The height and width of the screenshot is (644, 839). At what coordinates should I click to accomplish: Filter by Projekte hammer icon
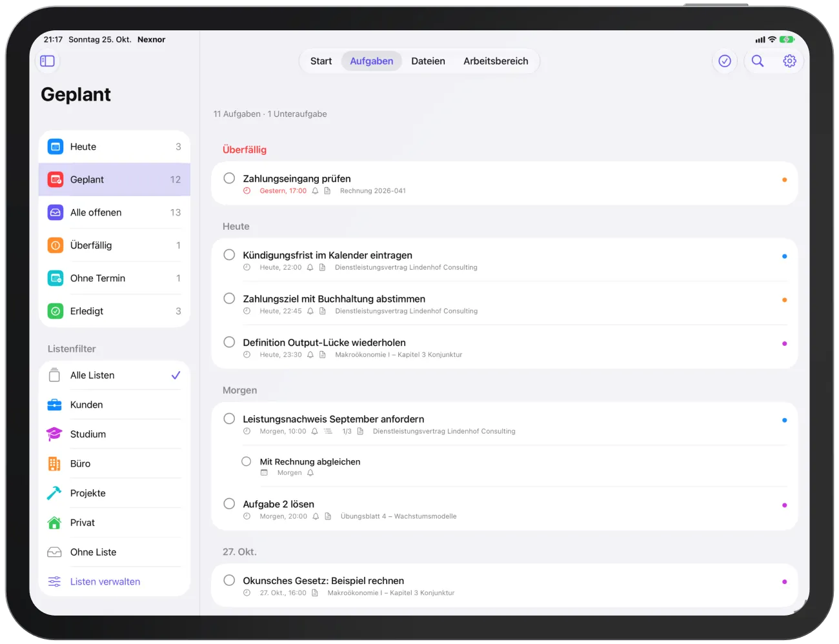(55, 494)
